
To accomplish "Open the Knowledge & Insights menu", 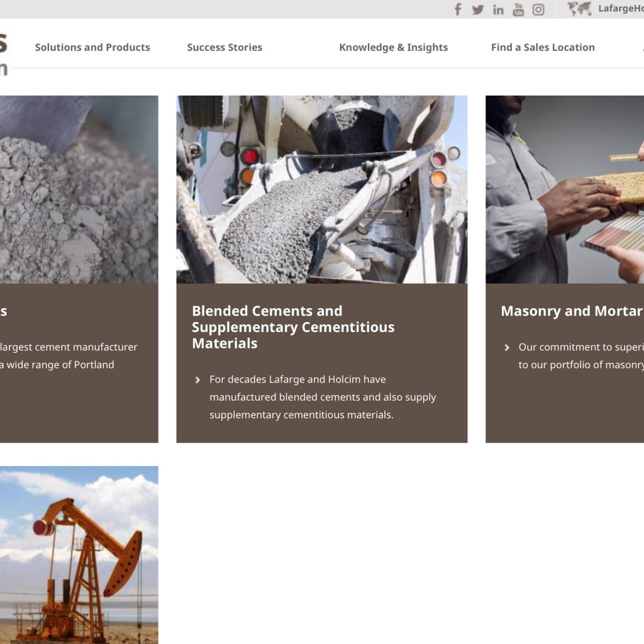I will point(394,47).
